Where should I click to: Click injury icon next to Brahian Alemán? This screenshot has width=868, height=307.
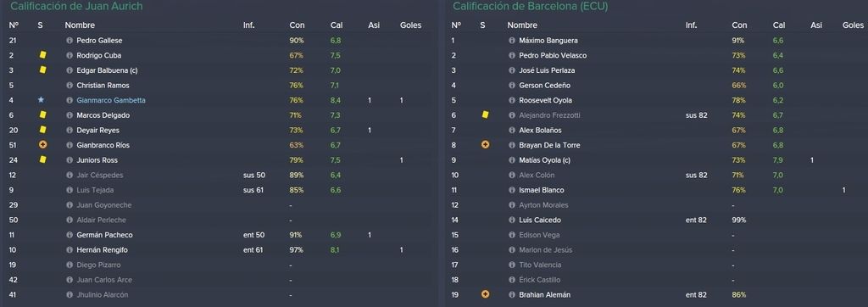tap(486, 294)
